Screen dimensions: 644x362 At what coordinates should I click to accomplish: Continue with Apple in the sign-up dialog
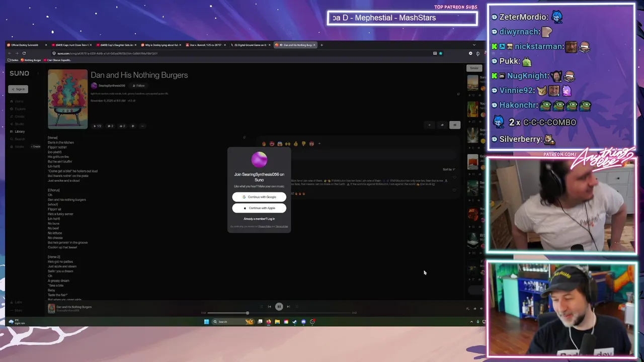click(259, 208)
